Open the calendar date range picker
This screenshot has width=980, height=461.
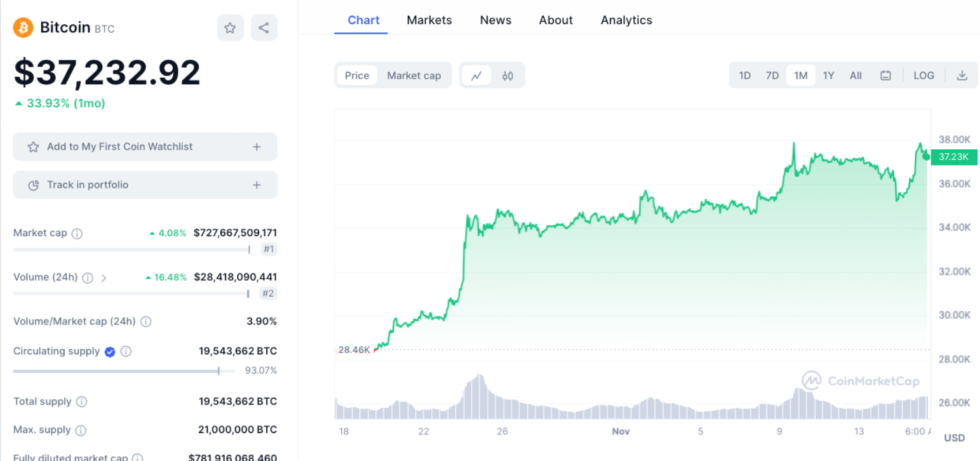[x=885, y=76]
